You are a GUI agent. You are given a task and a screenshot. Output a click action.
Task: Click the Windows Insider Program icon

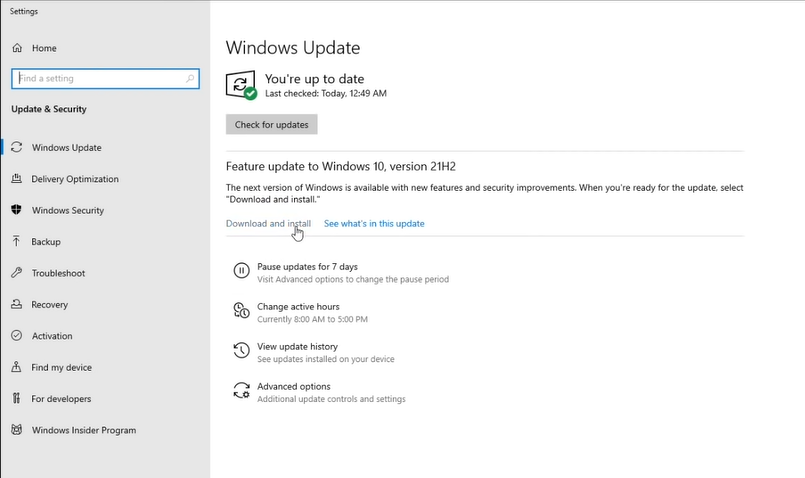17,430
